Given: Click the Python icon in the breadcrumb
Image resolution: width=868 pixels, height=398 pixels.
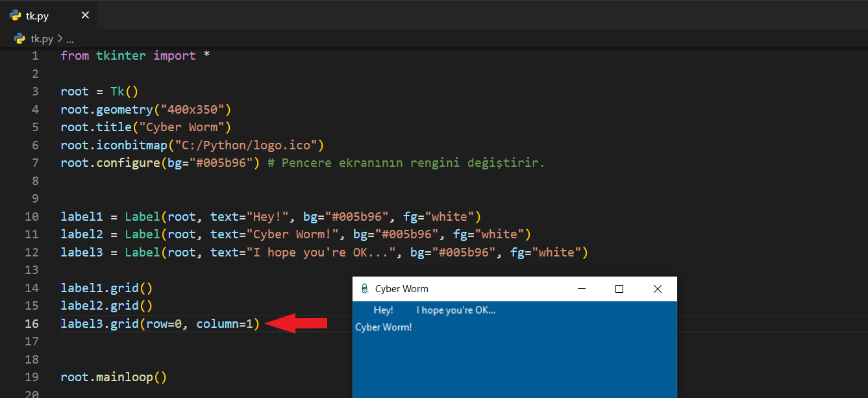Looking at the screenshot, I should coord(19,39).
